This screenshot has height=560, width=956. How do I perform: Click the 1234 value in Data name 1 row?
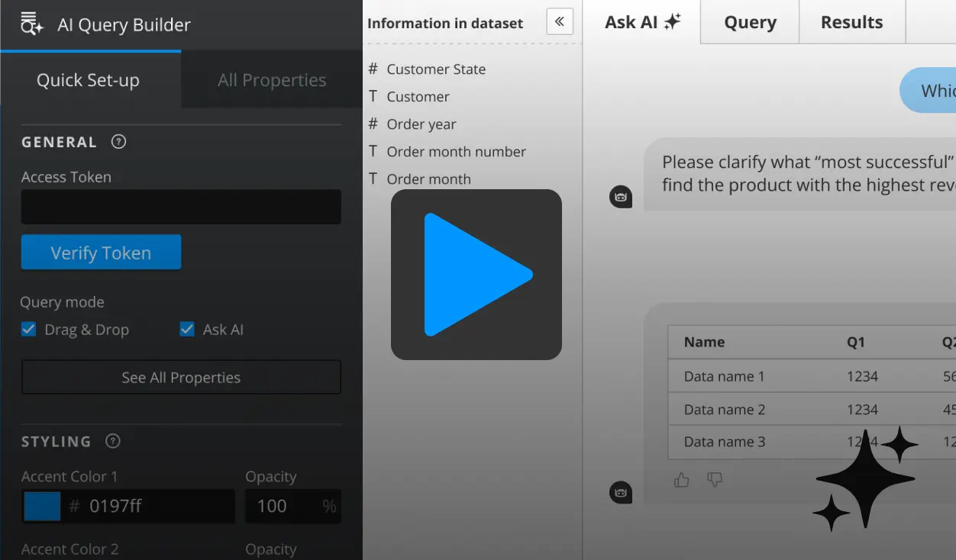tap(862, 376)
